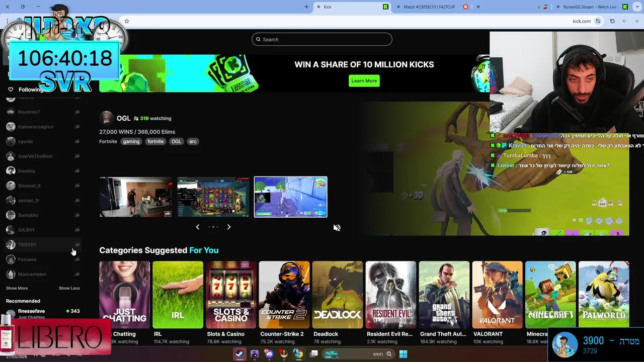Open Samablo in the Following list
The height and width of the screenshot is (362, 644).
click(x=43, y=215)
